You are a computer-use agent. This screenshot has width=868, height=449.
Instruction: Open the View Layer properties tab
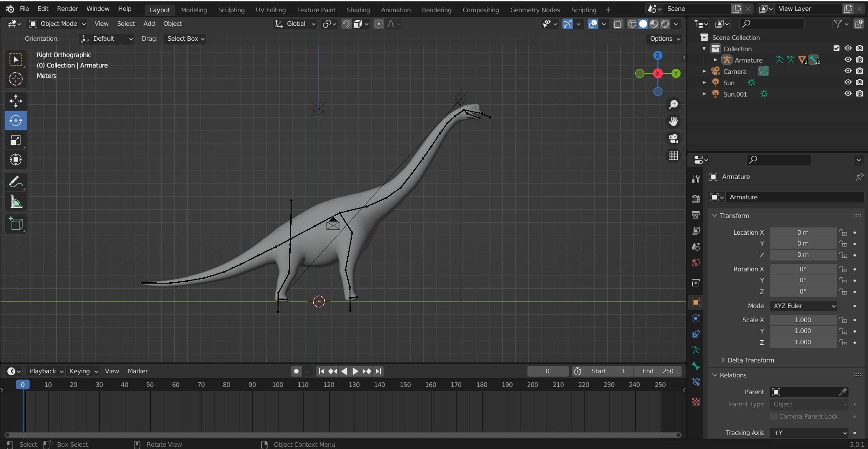pyautogui.click(x=696, y=231)
